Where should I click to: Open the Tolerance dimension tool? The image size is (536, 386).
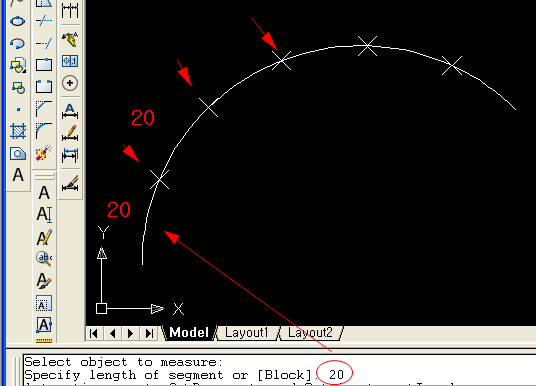70,61
